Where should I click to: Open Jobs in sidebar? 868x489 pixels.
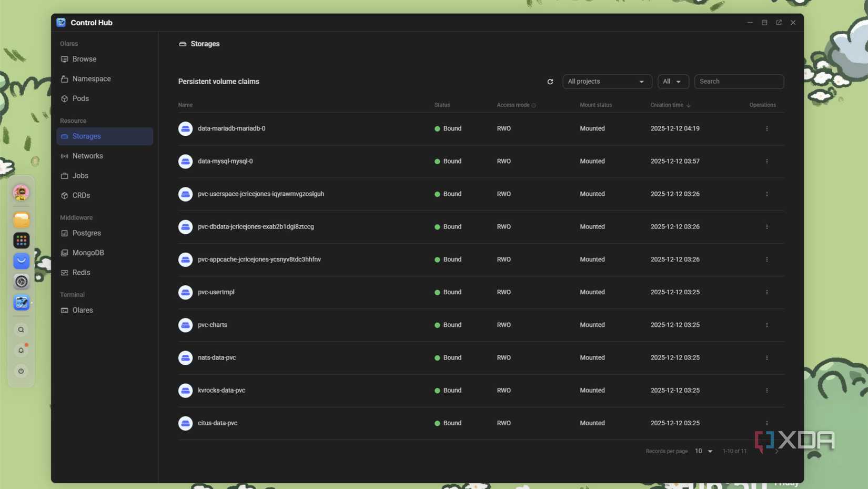tap(105, 176)
